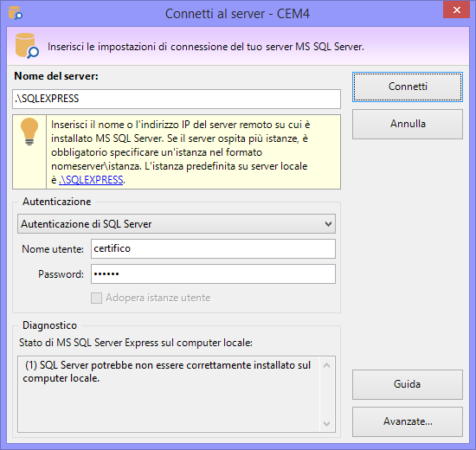Cancel with the Annulla button

click(408, 125)
